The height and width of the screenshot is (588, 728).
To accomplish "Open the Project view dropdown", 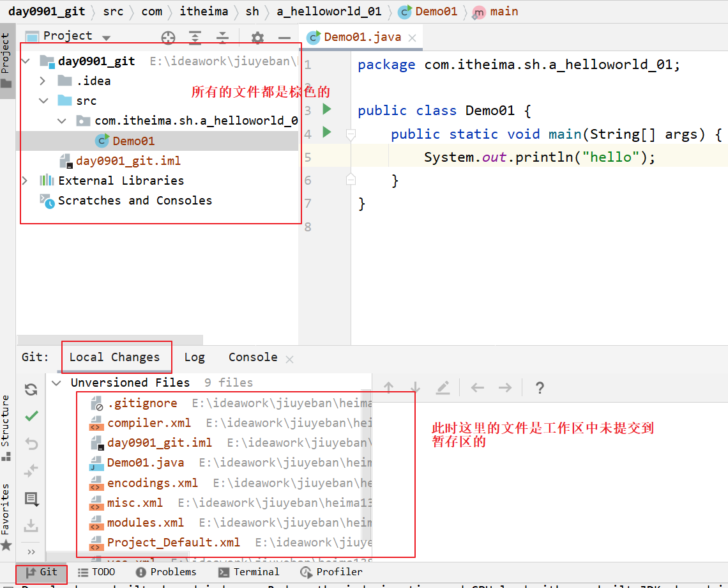I will click(106, 38).
